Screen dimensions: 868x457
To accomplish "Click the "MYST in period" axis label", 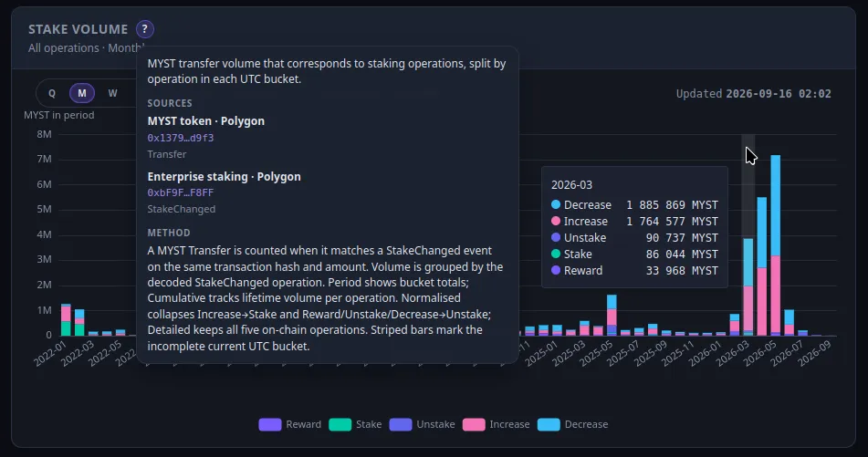I will click(59, 115).
